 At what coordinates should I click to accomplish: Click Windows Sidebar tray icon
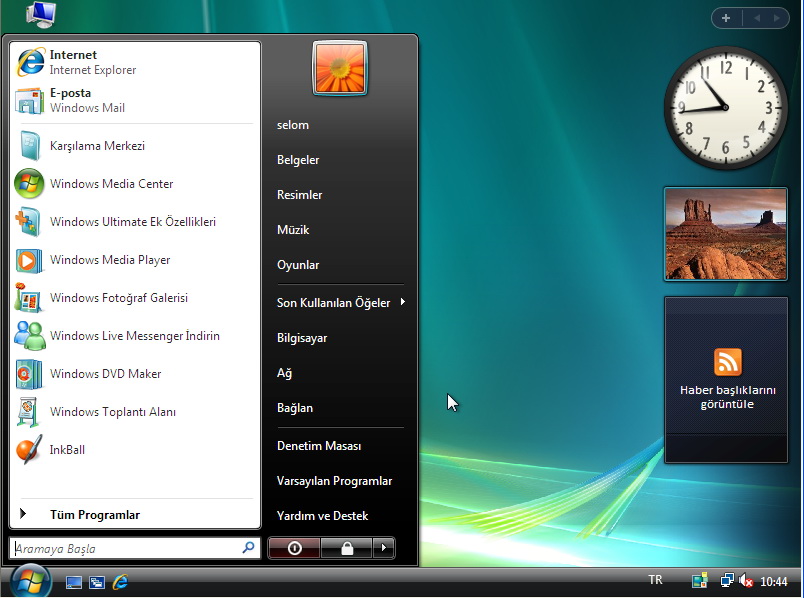pos(699,581)
